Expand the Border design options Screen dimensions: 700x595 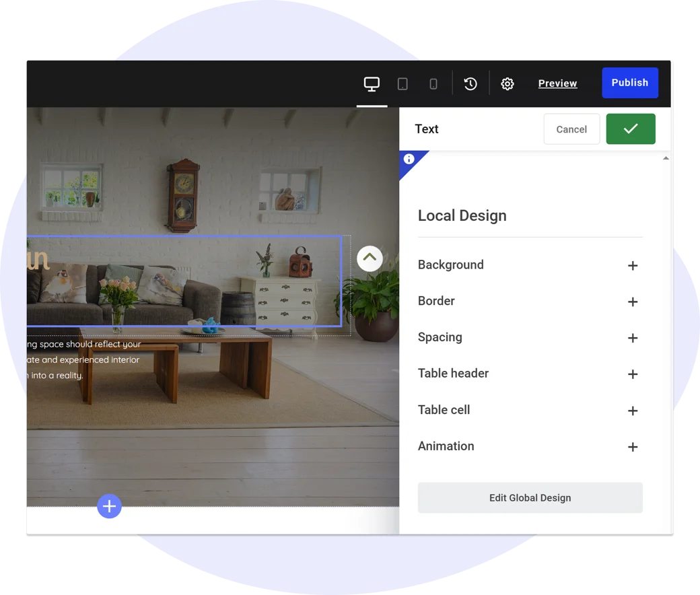[632, 302]
